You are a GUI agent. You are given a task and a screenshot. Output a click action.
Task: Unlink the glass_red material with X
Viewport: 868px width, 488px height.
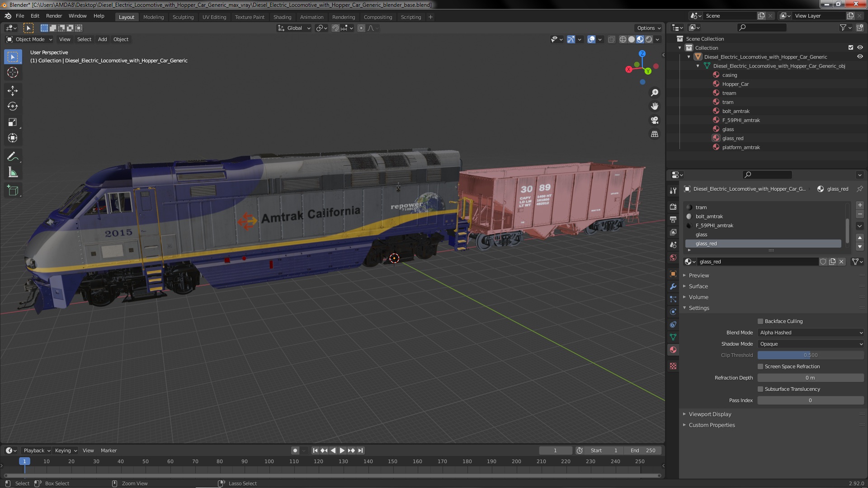[841, 262]
